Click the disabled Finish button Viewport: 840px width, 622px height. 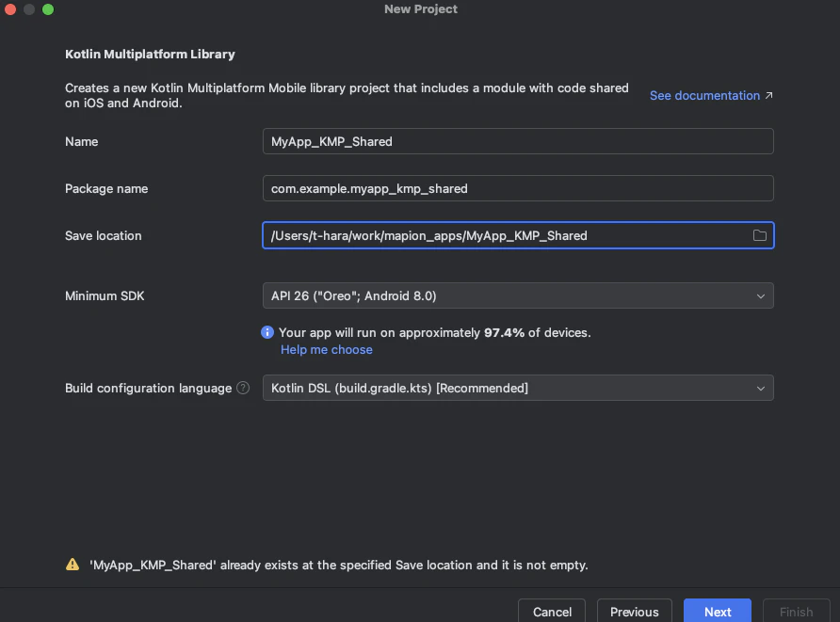click(796, 612)
